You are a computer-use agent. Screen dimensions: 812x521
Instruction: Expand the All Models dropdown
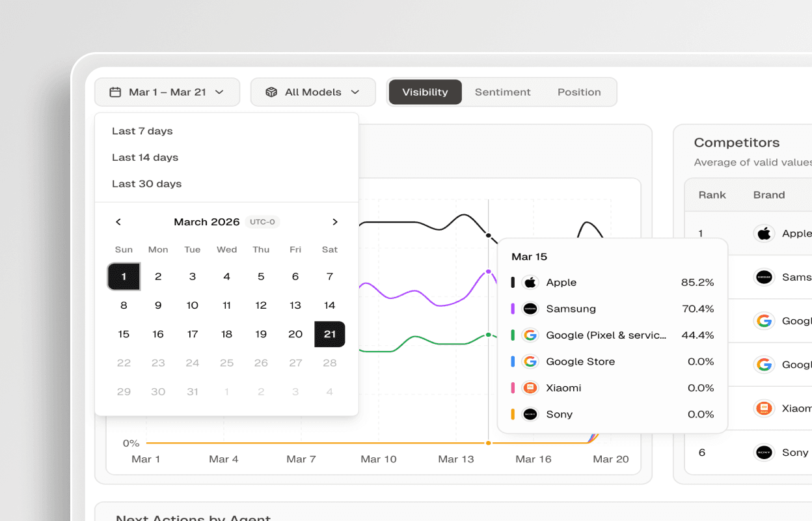click(313, 92)
